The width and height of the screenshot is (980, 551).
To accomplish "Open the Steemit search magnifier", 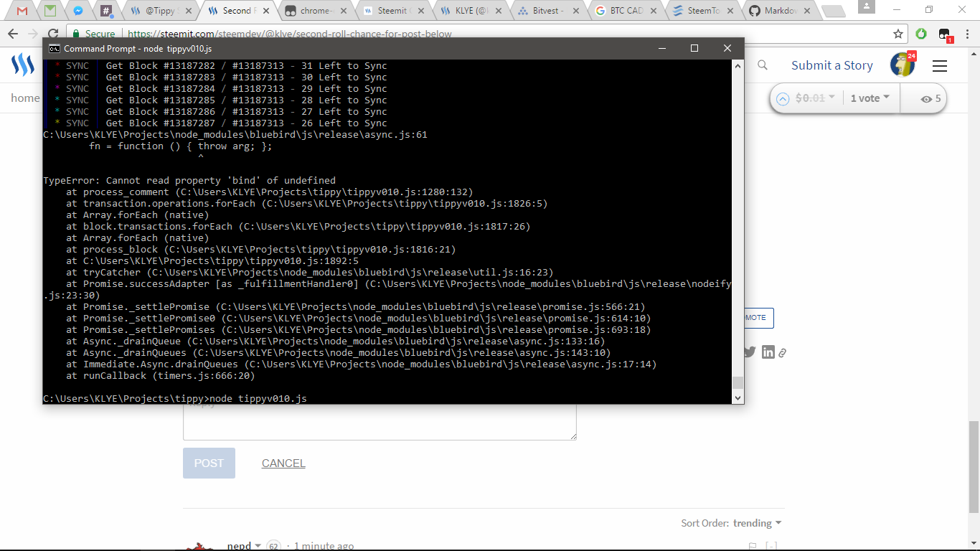I will tap(763, 65).
